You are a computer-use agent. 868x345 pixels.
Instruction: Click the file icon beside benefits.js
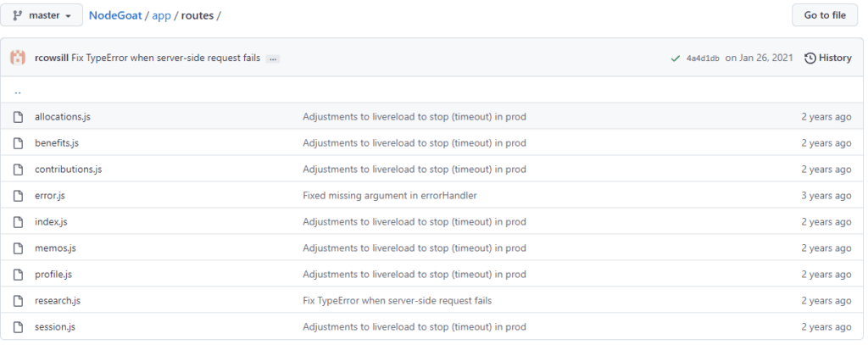pyautogui.click(x=18, y=143)
